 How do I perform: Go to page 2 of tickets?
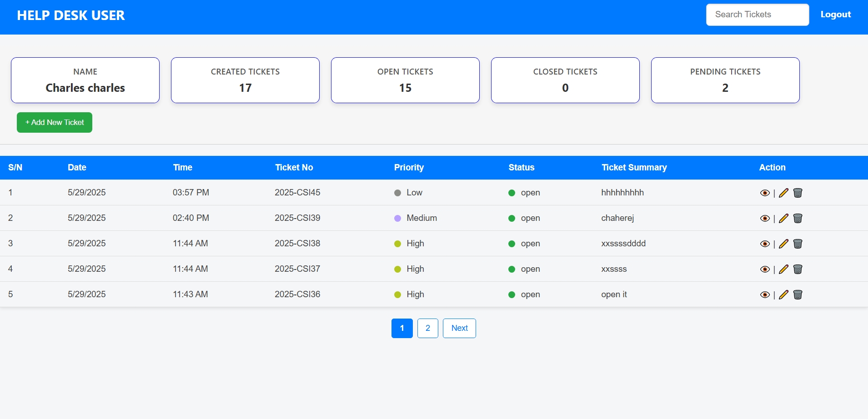[427, 328]
